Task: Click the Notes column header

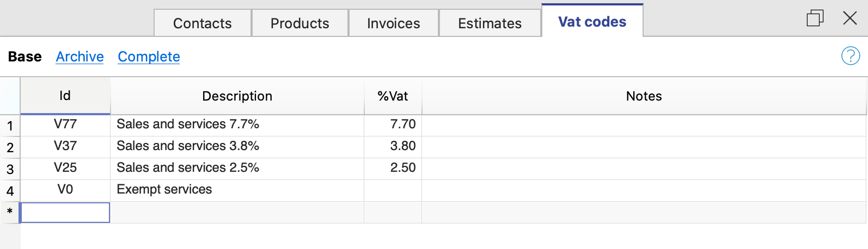Action: click(x=644, y=96)
